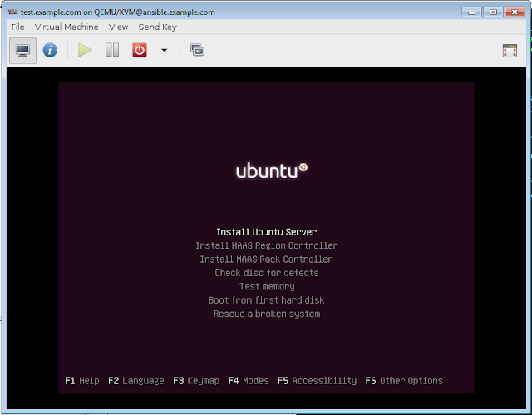Open the manage VM snapshots view
Viewport: 532px width, 415px height.
click(x=197, y=51)
